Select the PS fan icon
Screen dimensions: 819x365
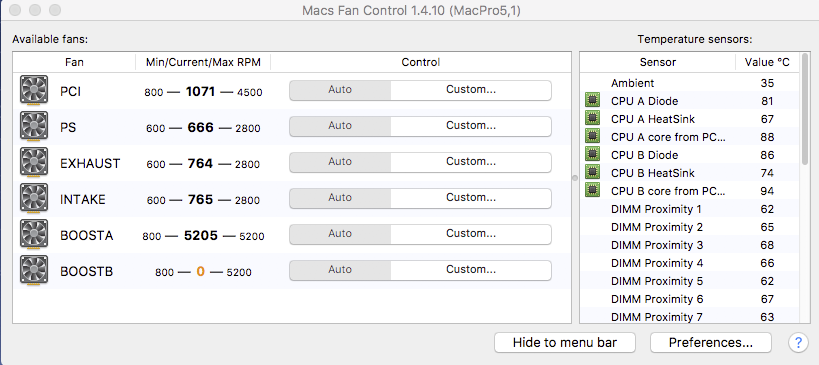click(34, 126)
